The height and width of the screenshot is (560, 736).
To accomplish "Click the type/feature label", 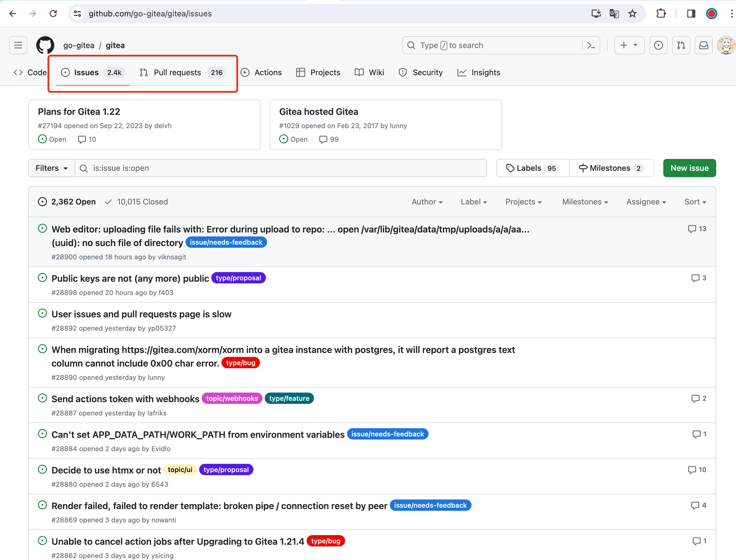I will click(289, 398).
